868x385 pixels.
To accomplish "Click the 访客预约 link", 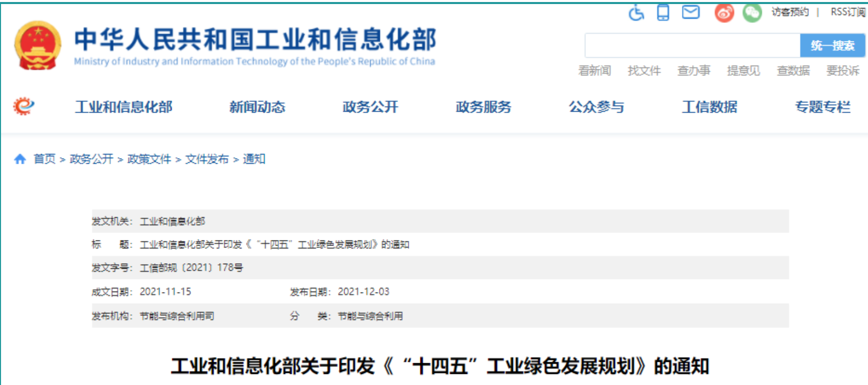I will (x=790, y=12).
